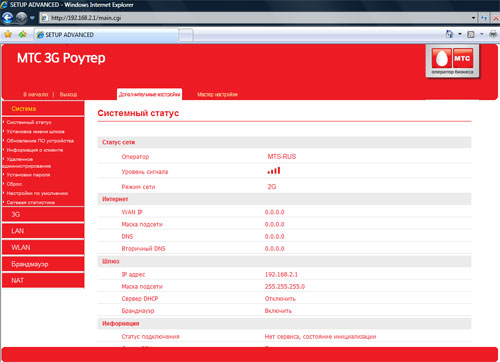500x362 pixels.
Task: Open 'Установки пароля' sidebar item
Action: [x=28, y=175]
